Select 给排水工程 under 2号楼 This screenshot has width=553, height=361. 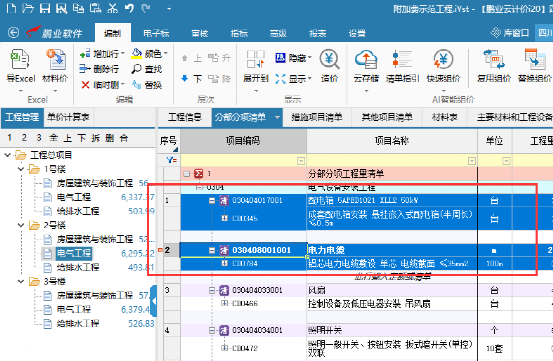pyautogui.click(x=78, y=267)
